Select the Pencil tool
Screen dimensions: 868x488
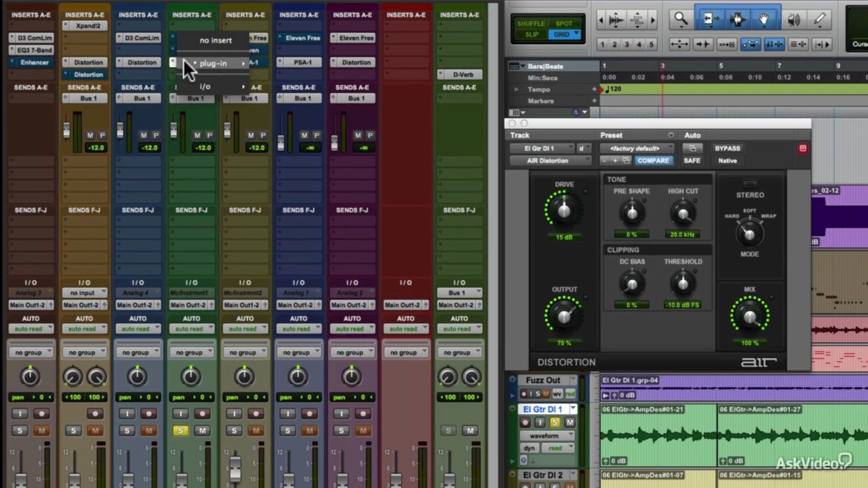click(x=820, y=19)
